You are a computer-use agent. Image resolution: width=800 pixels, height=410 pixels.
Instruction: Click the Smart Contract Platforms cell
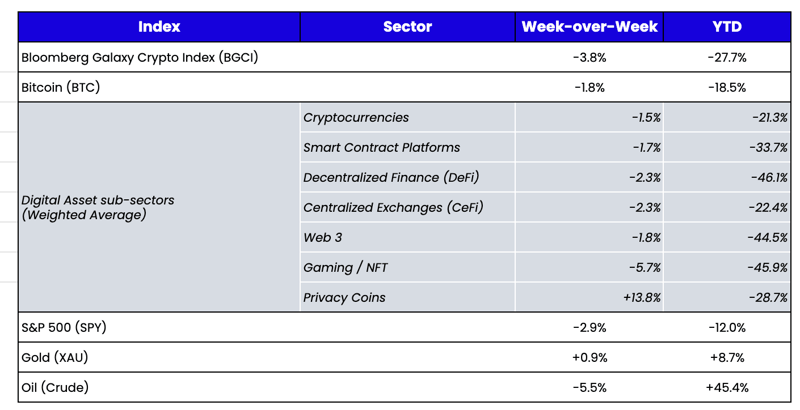(x=381, y=148)
